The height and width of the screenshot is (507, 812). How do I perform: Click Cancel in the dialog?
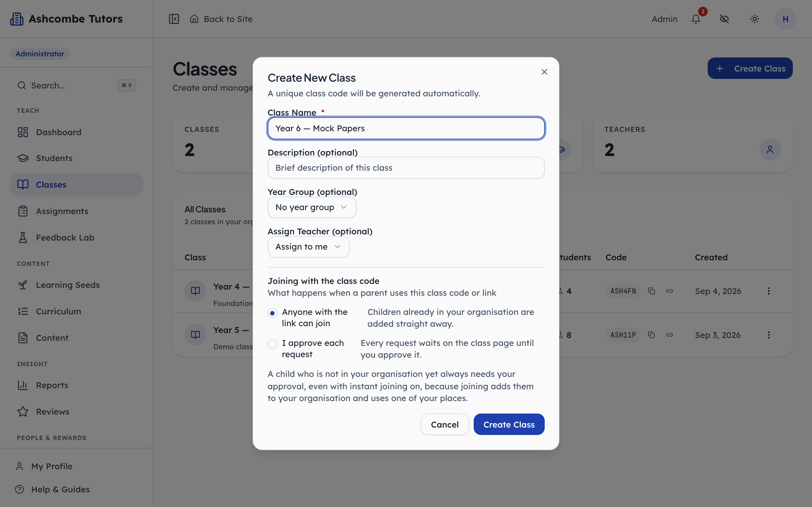pyautogui.click(x=445, y=424)
